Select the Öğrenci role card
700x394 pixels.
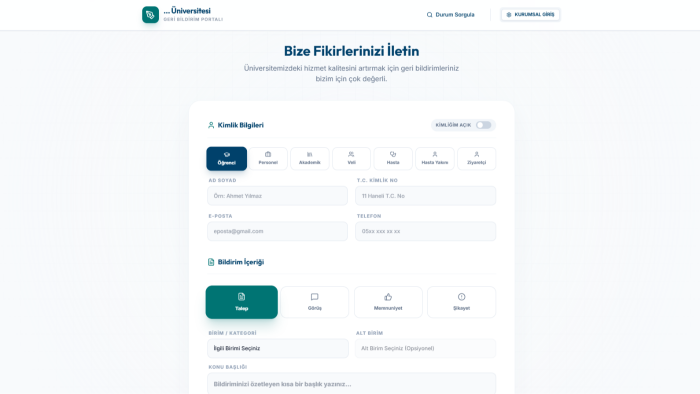[x=226, y=158]
